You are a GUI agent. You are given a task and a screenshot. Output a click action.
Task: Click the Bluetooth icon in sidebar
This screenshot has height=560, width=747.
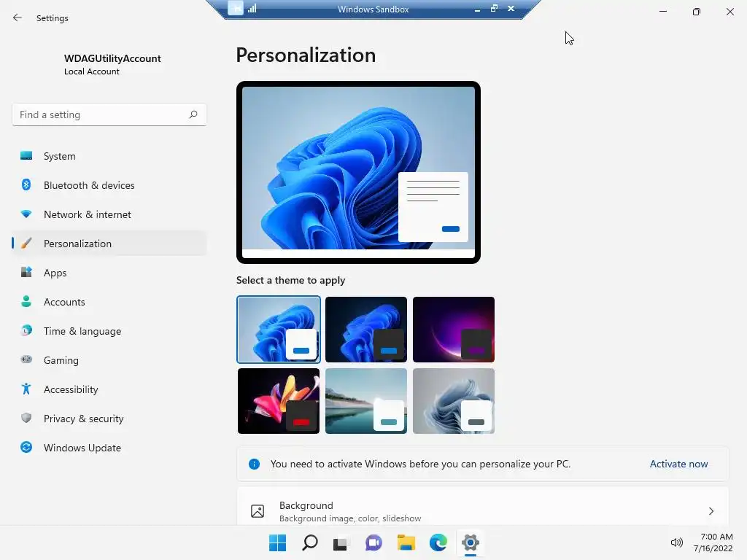pyautogui.click(x=26, y=184)
